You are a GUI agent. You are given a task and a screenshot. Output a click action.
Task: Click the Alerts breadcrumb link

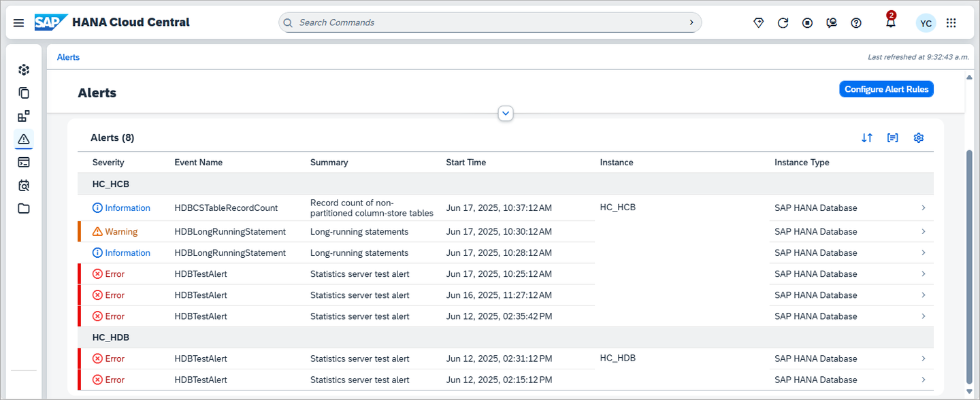(68, 57)
